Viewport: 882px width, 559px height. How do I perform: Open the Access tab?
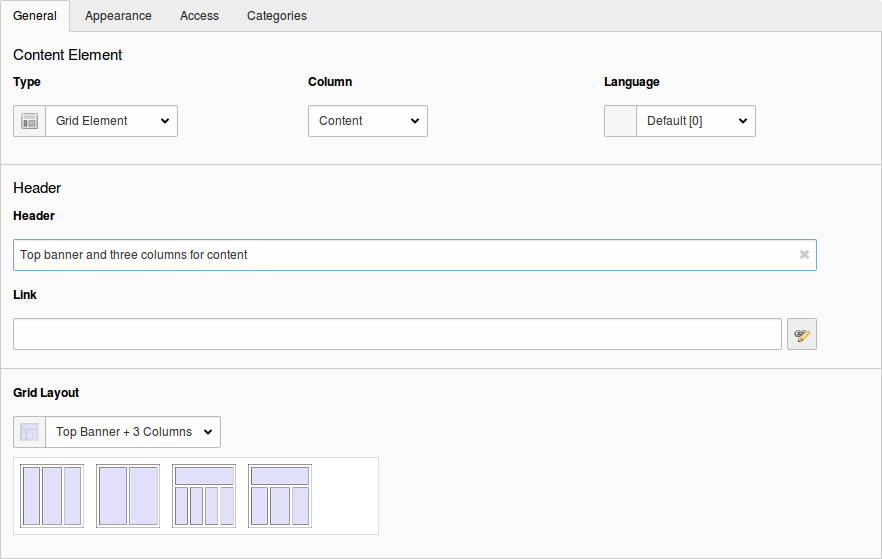pyautogui.click(x=199, y=16)
